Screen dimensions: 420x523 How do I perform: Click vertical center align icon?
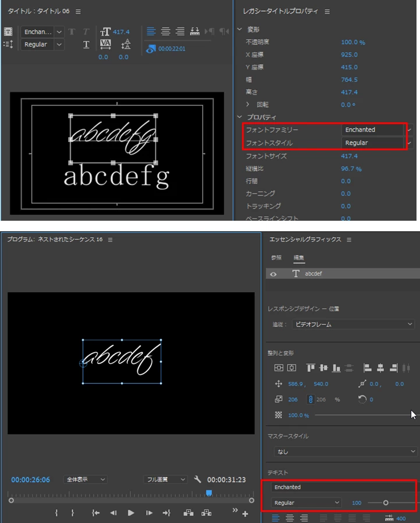[279, 368]
